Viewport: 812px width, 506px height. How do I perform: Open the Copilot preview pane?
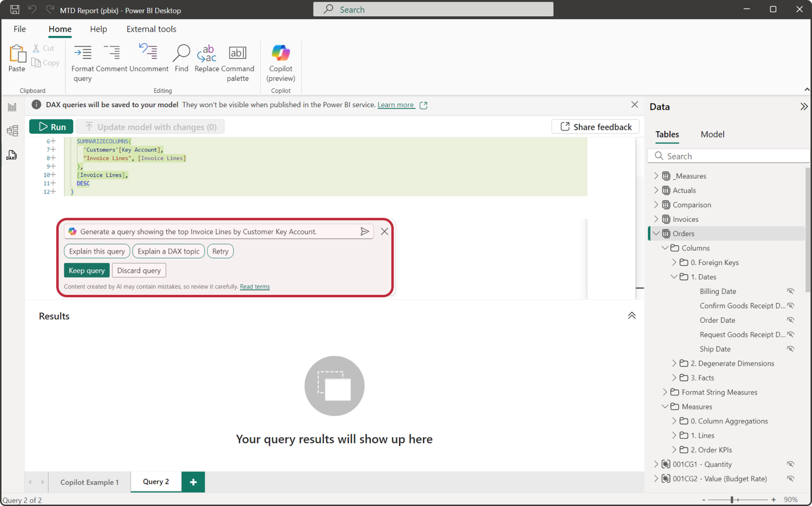tap(280, 61)
